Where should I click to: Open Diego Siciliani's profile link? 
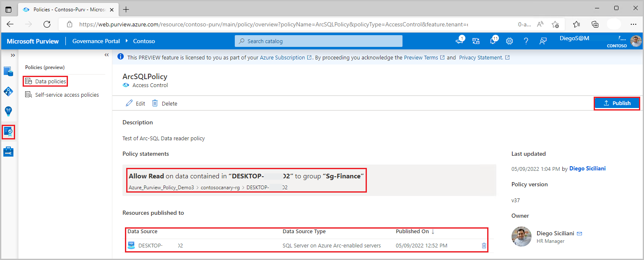pyautogui.click(x=587, y=168)
